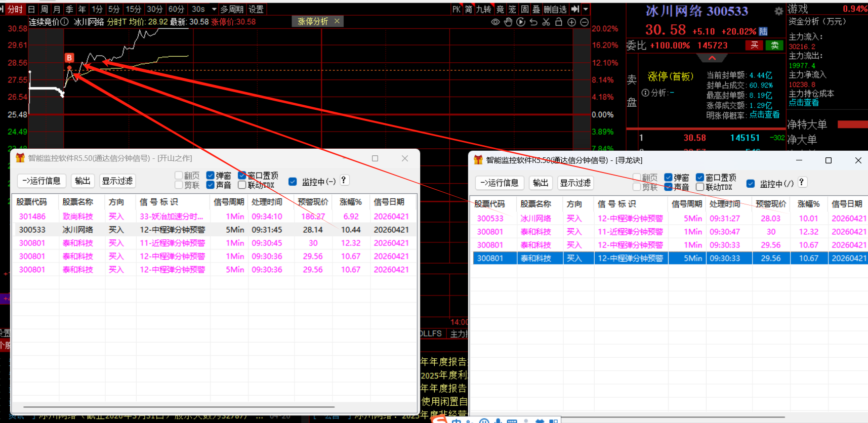This screenshot has width=868, height=423.
Task: Click the gift logo of the 寻龙诀 window
Action: coord(478,160)
